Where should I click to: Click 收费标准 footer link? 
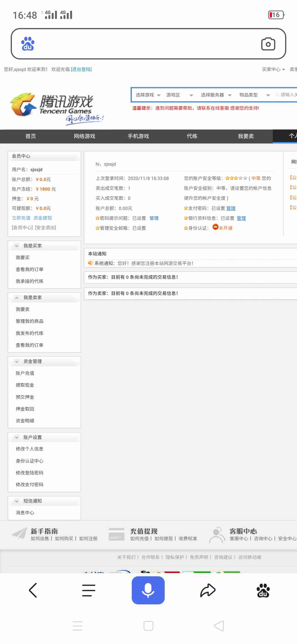(188, 539)
